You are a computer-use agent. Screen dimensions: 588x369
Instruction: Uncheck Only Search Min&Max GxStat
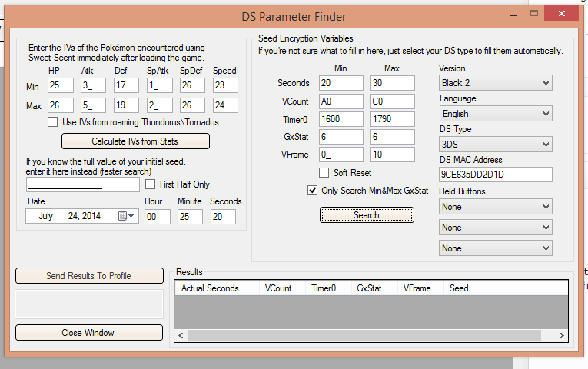click(x=312, y=191)
